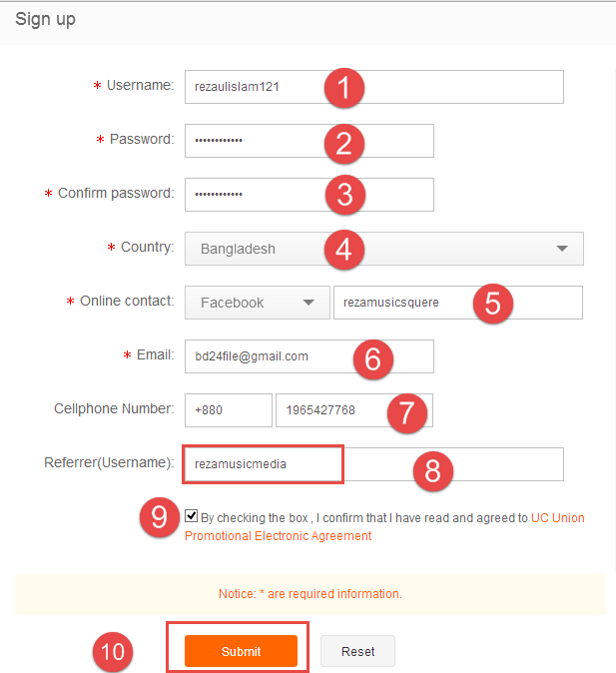The image size is (616, 673).
Task: Click the red number 10 badge
Action: point(113,652)
